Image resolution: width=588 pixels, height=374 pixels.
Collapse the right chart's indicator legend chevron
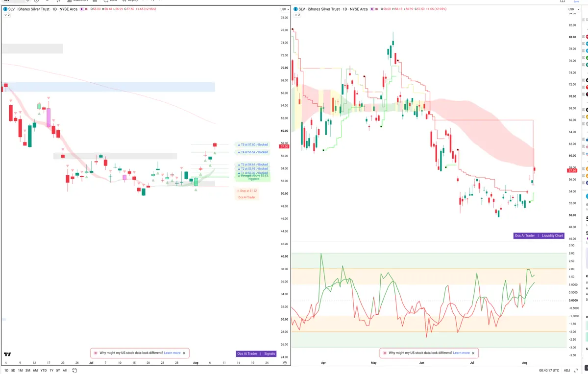coord(296,15)
